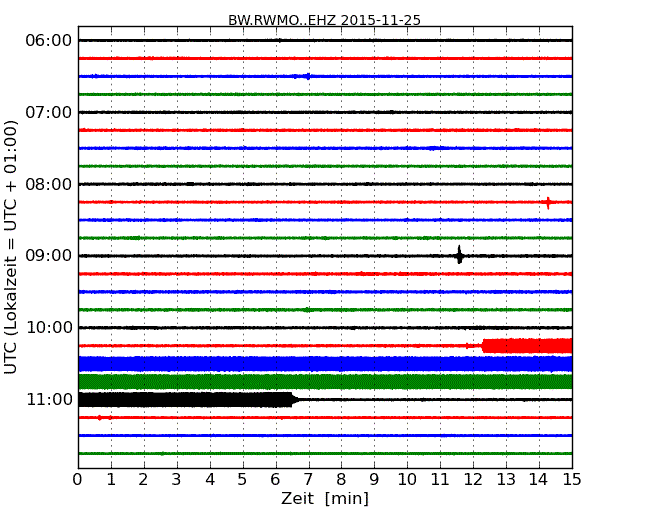The image size is (650, 520).
Task: Click the blue blip on the 06:30 trace
Action: pyautogui.click(x=308, y=76)
